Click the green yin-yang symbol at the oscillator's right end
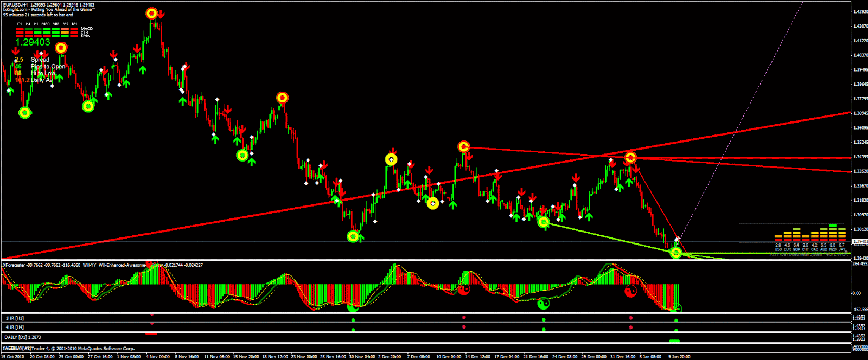 pos(676,308)
